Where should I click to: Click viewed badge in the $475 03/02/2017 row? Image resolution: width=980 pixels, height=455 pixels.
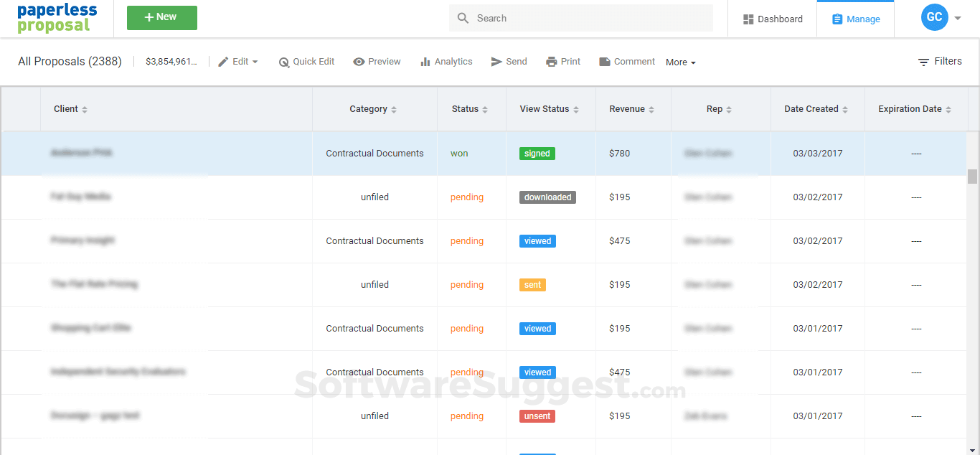(x=537, y=241)
